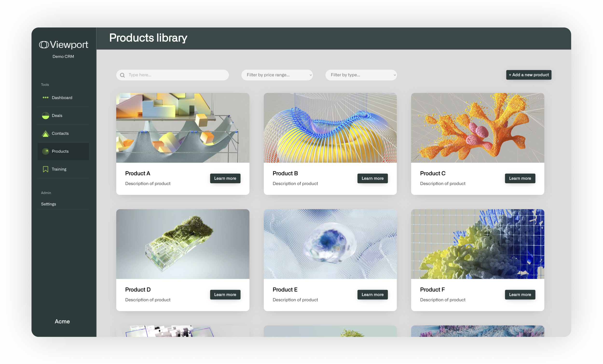
Task: Click Product B's coil artwork thumbnail
Action: (330, 128)
